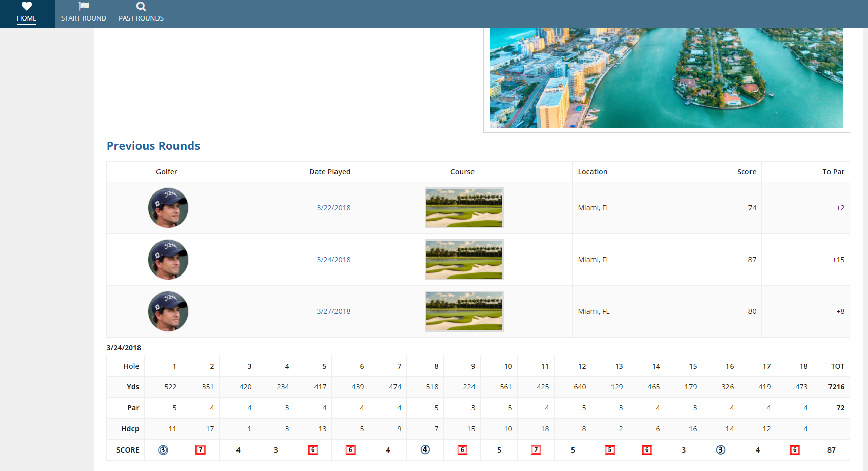
Task: Click the Miami waterfront hero image
Action: [666, 77]
